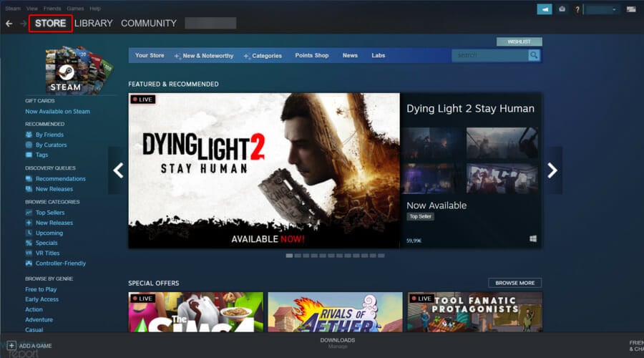This screenshot has height=358, width=644.
Task: Focus the store search field
Action: click(x=489, y=55)
